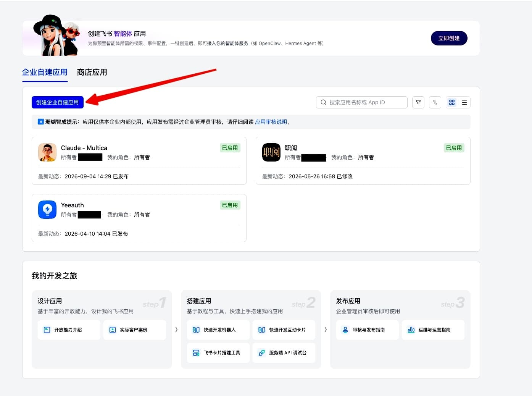Click 2026-04-10 14:04 已发布 text
Image resolution: width=532 pixels, height=396 pixels.
(x=96, y=234)
